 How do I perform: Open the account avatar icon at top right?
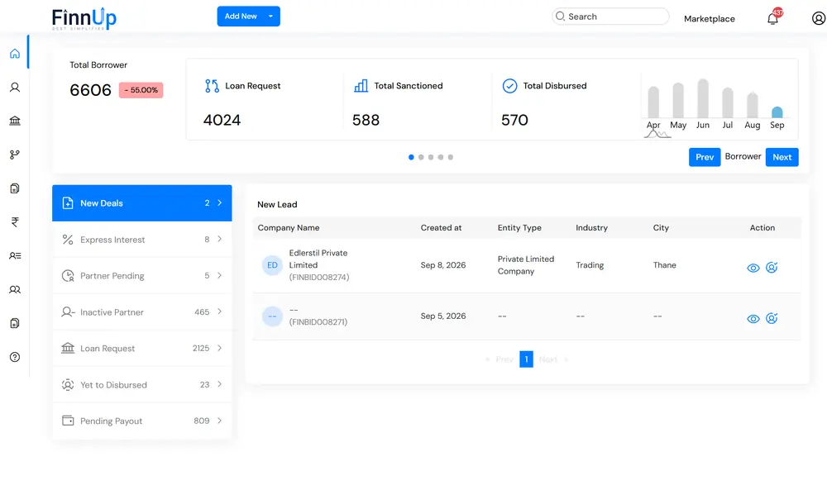click(x=818, y=18)
